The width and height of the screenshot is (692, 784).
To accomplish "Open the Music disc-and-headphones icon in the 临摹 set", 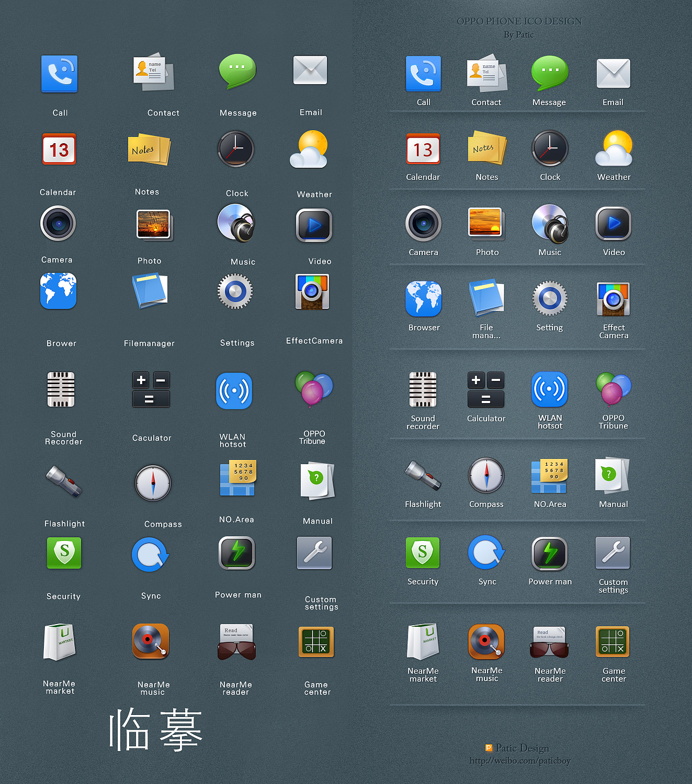I will point(236,223).
